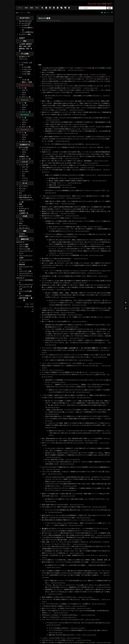Open the 用語集 glossary link

(x=21, y=38)
